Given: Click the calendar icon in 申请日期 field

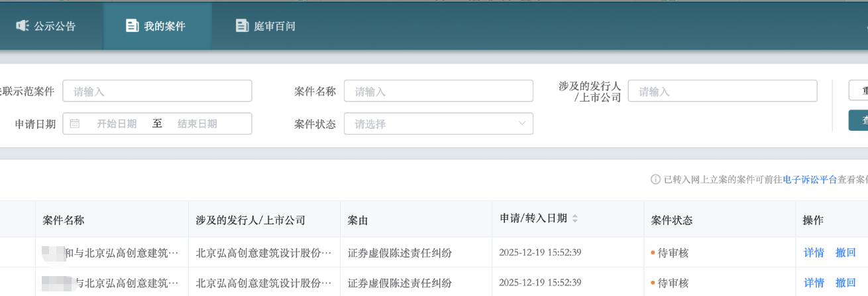Looking at the screenshot, I should click(x=75, y=123).
